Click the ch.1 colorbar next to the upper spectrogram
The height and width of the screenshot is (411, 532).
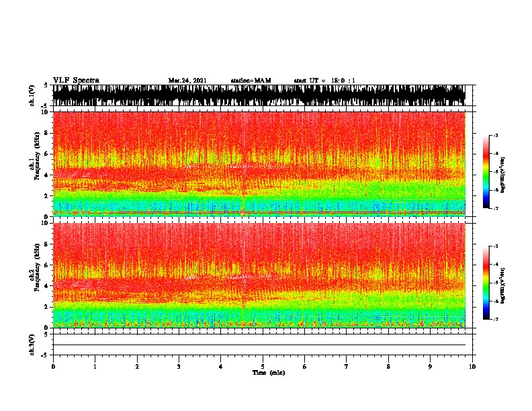point(486,172)
